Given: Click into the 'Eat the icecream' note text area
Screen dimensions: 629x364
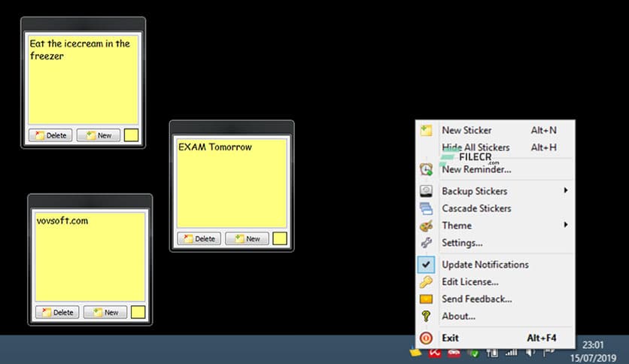Looking at the screenshot, I should pyautogui.click(x=83, y=80).
